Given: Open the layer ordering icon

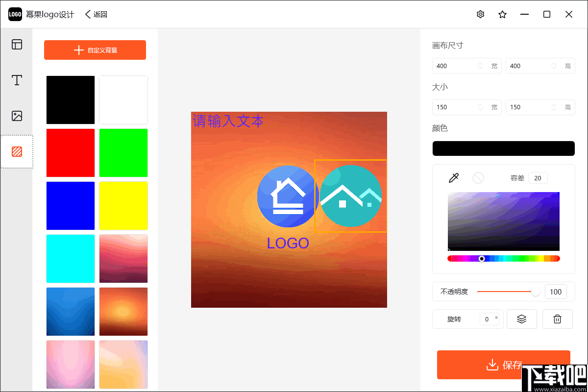Looking at the screenshot, I should tap(521, 319).
